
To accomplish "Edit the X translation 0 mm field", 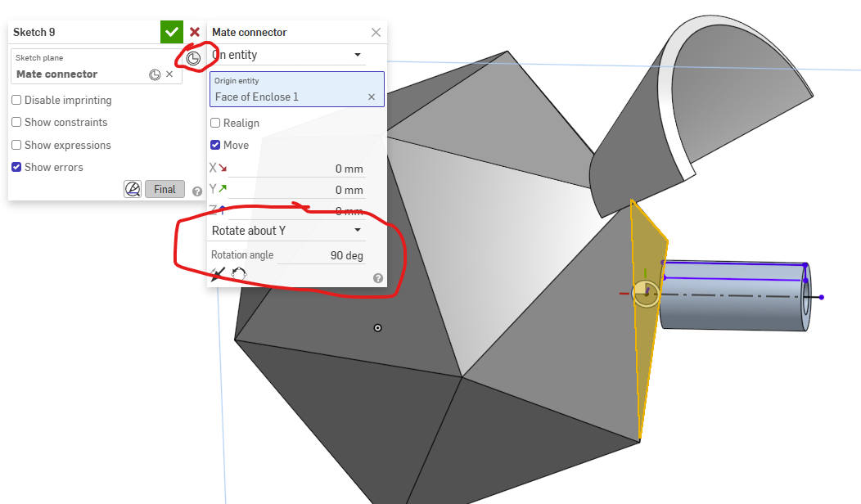I will [x=296, y=169].
